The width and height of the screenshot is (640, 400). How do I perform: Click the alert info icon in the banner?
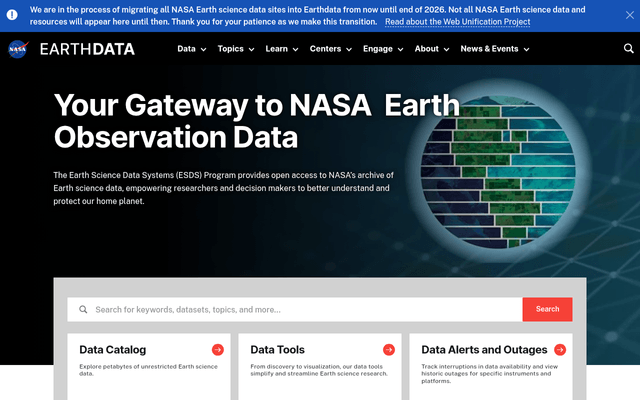point(12,15)
